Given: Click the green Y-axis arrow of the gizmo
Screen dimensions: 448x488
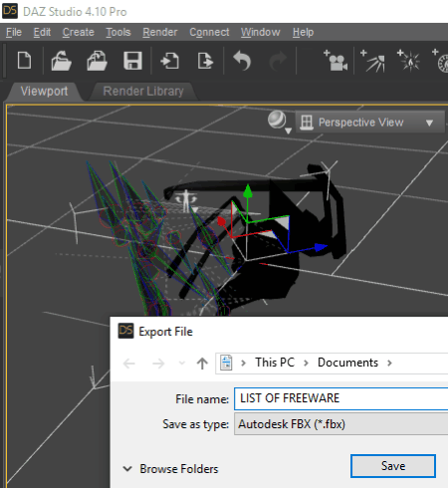Looking at the screenshot, I should pyautogui.click(x=248, y=192).
